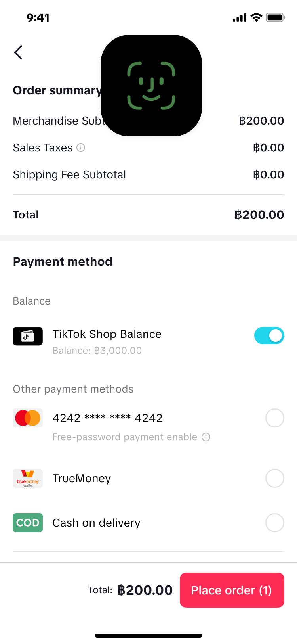Open Sales Taxes info icon
297x644 pixels.
[81, 148]
